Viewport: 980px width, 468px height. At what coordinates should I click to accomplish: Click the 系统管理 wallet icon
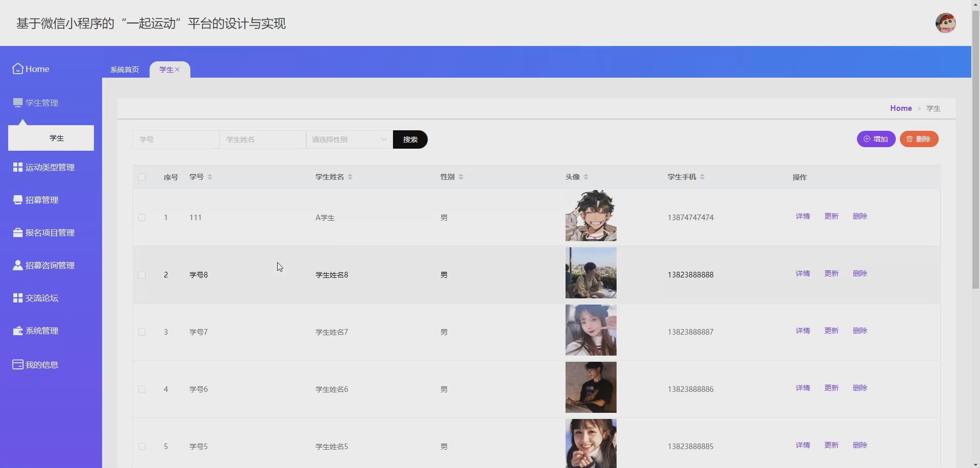(x=18, y=331)
